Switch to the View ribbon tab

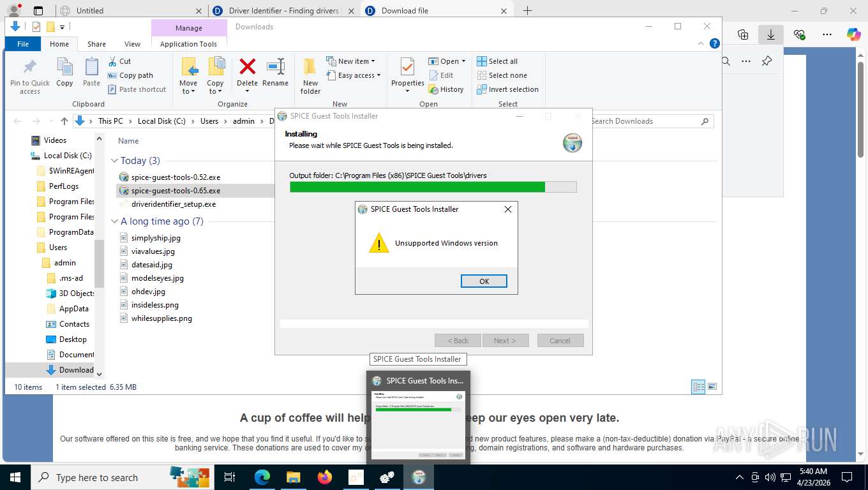132,44
